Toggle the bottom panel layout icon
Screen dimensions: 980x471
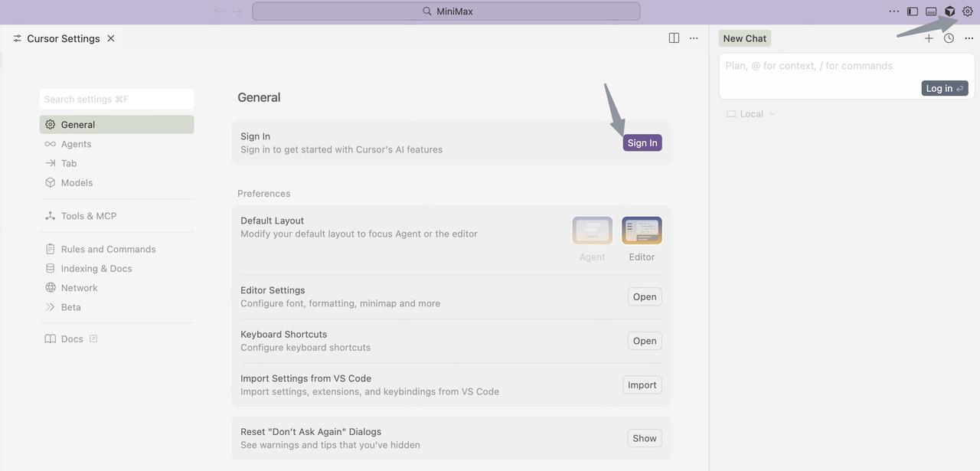(931, 11)
